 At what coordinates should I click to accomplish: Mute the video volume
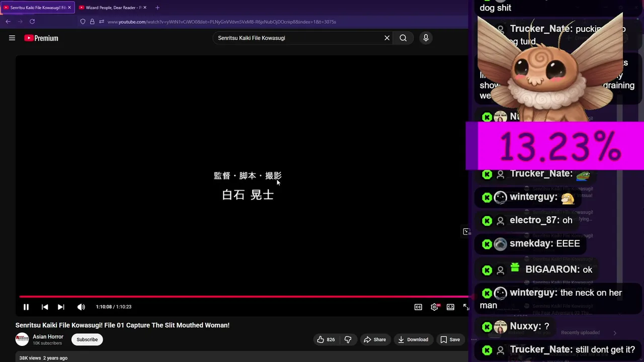[x=81, y=307]
